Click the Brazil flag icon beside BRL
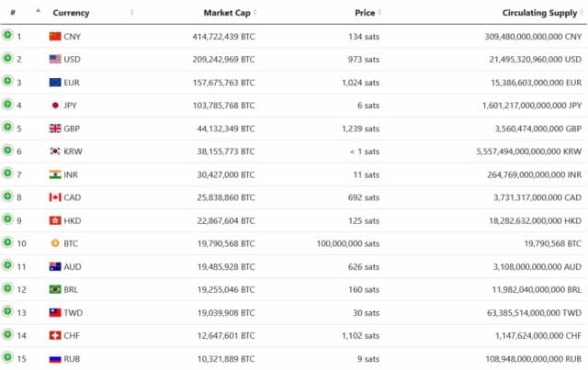This screenshot has width=588, height=370. [x=55, y=289]
